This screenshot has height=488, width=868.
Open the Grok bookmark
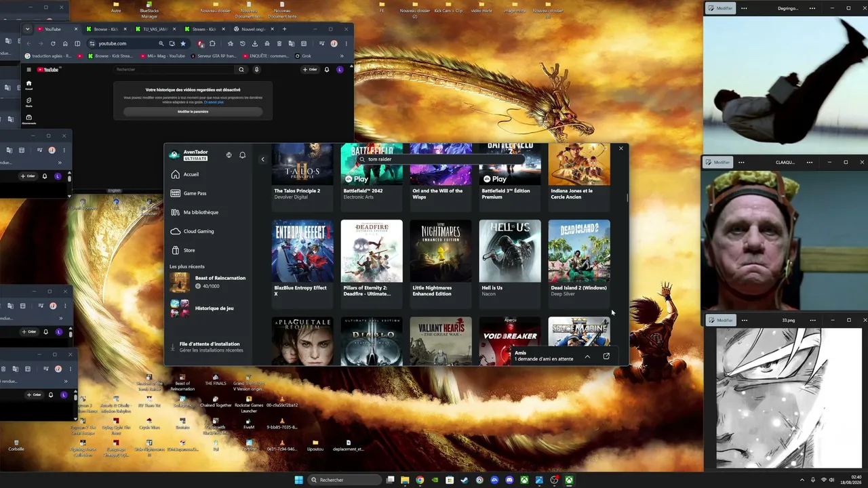303,56
